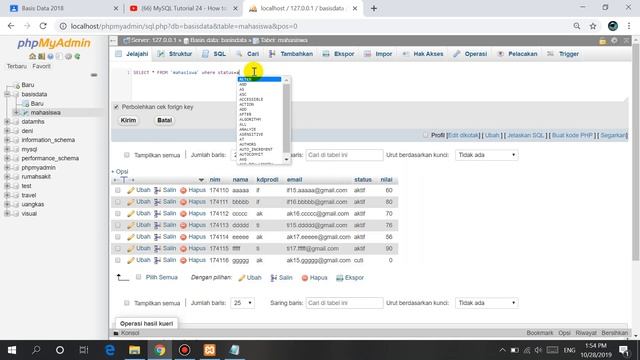640x360 pixels.
Task: Click the collapse navigation link icon
Action: point(94,75)
